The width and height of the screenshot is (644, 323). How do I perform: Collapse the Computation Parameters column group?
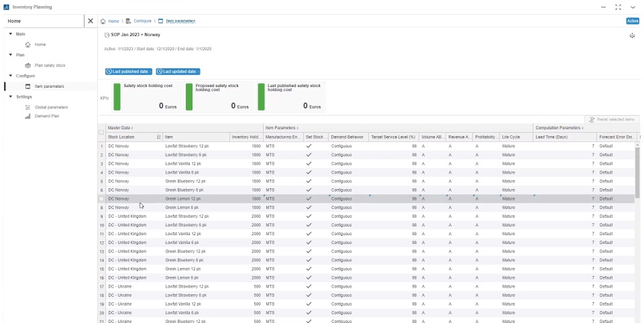582,129
